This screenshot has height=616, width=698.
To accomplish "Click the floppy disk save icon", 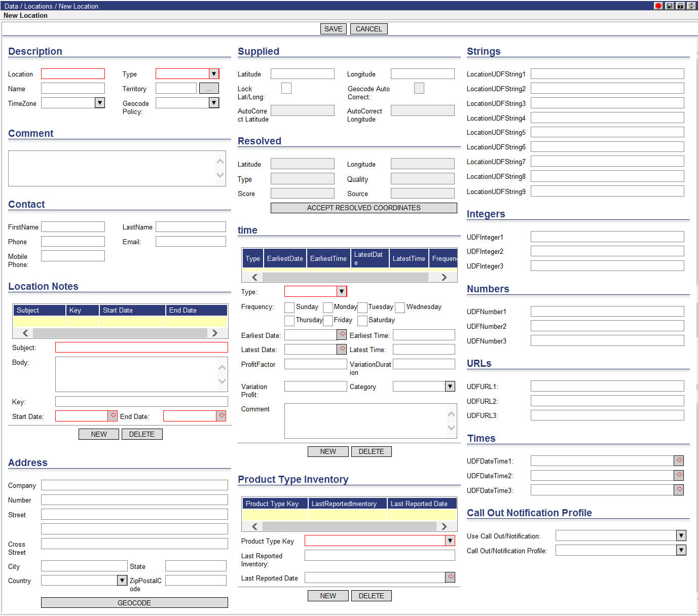I will (670, 6).
